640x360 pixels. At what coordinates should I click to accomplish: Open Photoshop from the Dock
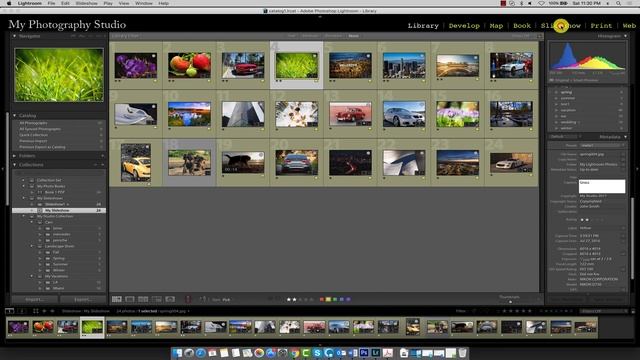click(364, 353)
